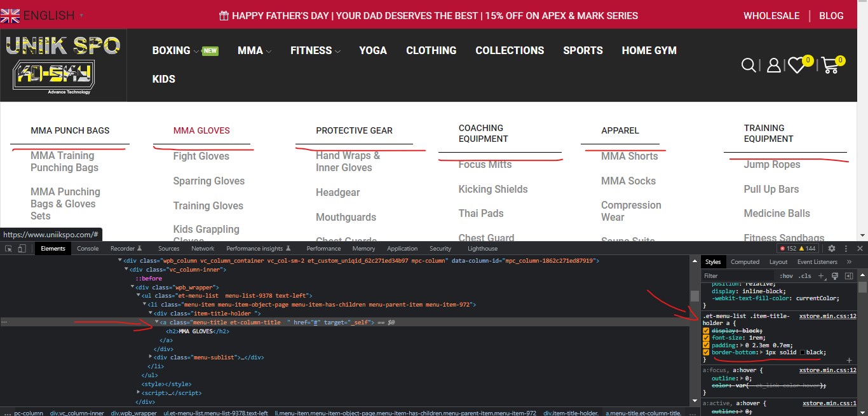This screenshot has height=416, width=868.
Task: Collapse the vc_column-inner div node
Action: click(x=126, y=270)
